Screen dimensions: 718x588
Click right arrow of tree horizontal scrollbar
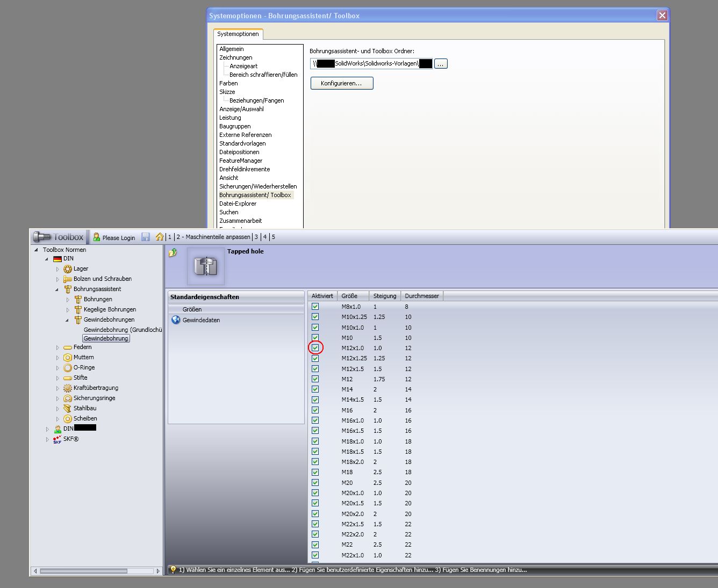pyautogui.click(x=158, y=571)
